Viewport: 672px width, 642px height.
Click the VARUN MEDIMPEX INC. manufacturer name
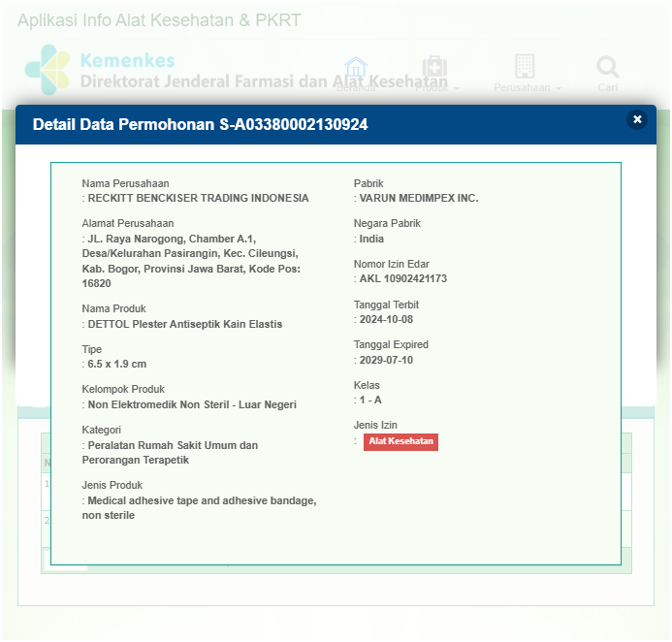[x=419, y=198]
